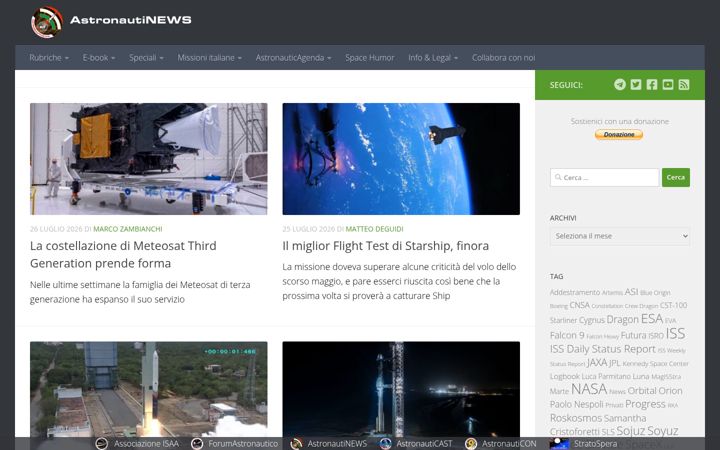Select the Progress tag
This screenshot has height=450, width=720.
click(x=645, y=404)
